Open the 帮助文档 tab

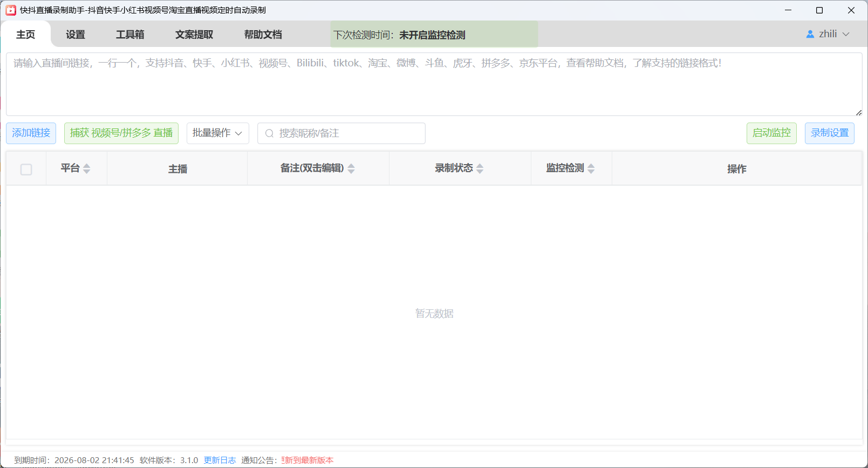pos(263,35)
